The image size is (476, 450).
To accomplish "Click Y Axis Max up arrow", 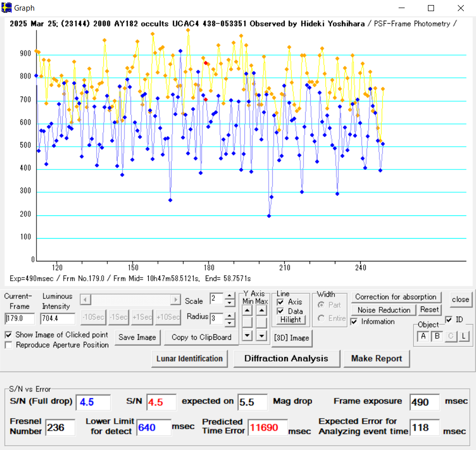I will coord(261,310).
